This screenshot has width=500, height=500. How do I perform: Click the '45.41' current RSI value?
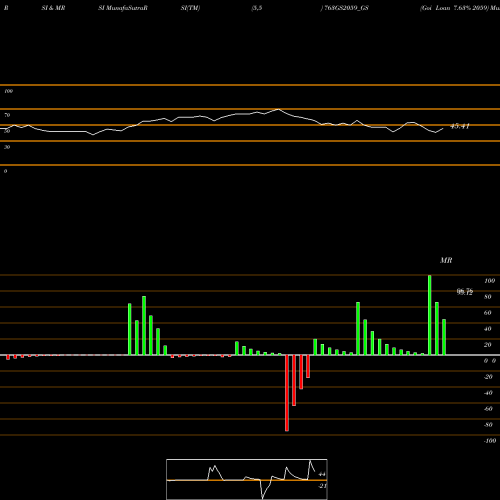point(460,126)
